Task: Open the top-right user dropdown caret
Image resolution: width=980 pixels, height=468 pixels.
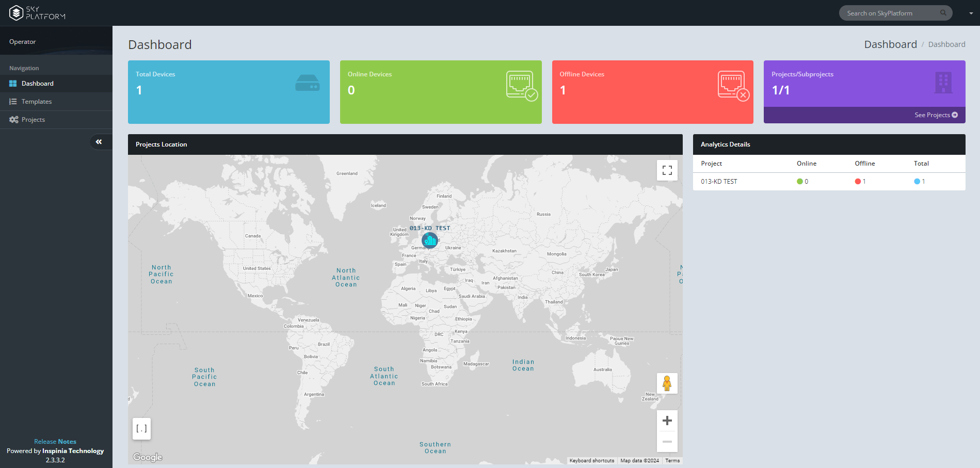Action: [971, 13]
